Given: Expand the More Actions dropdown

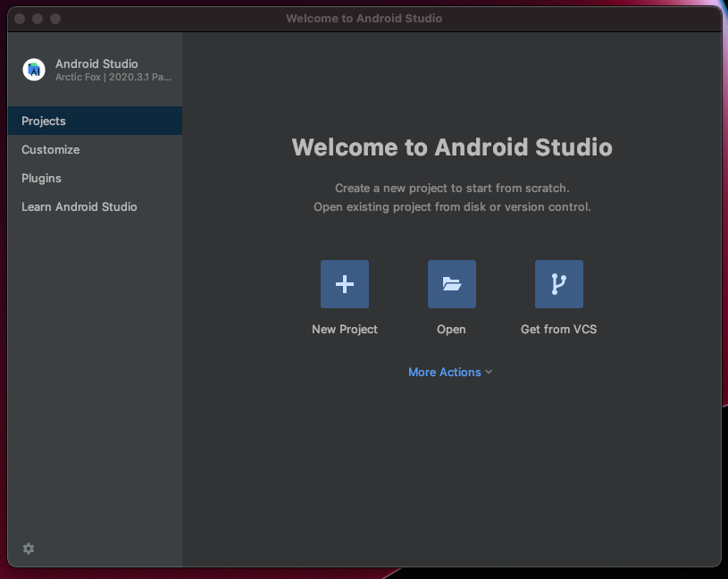Looking at the screenshot, I should coord(450,372).
